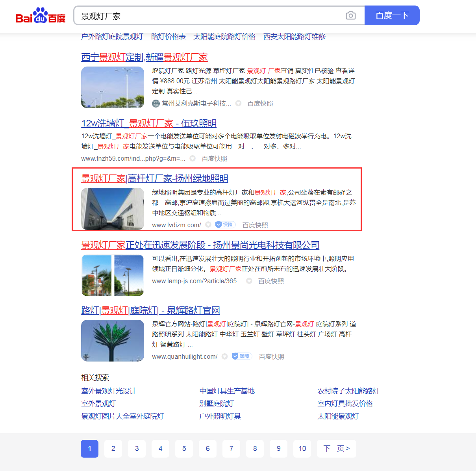Image resolution: width=476 pixels, height=471 pixels.
Task: Search related term 室外景观灯光设计
Action: click(109, 391)
